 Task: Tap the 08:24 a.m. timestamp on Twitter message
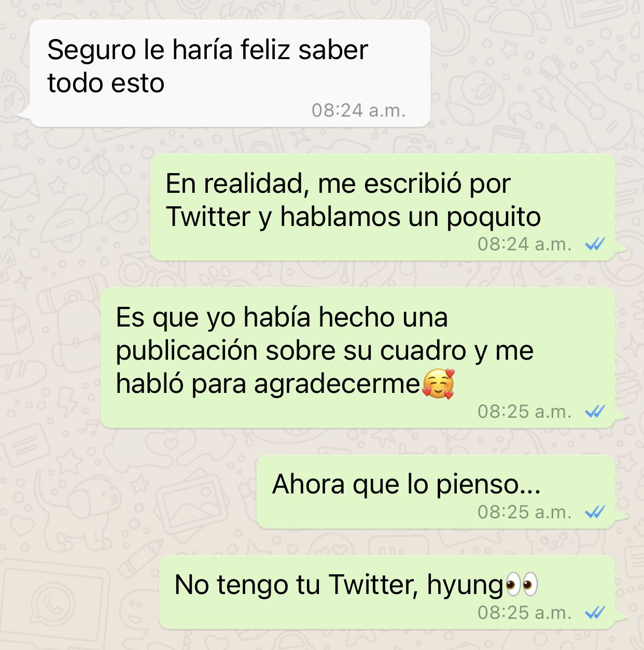tap(524, 244)
